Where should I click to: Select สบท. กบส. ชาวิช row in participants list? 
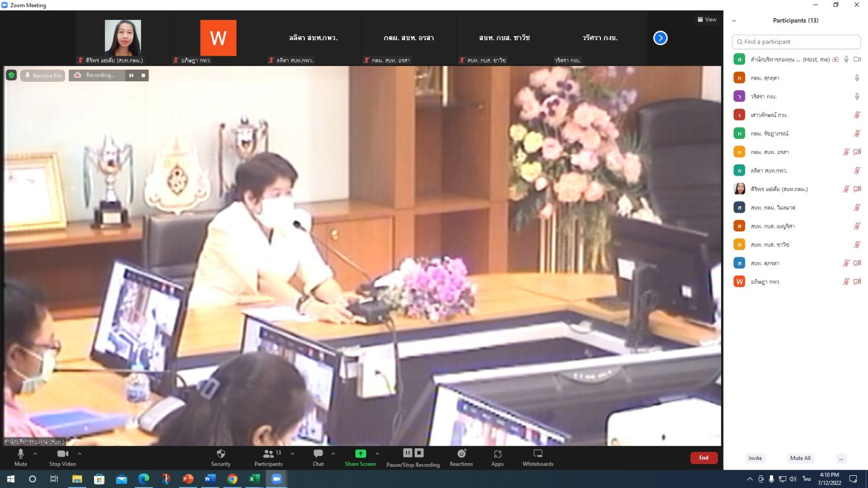pos(796,245)
